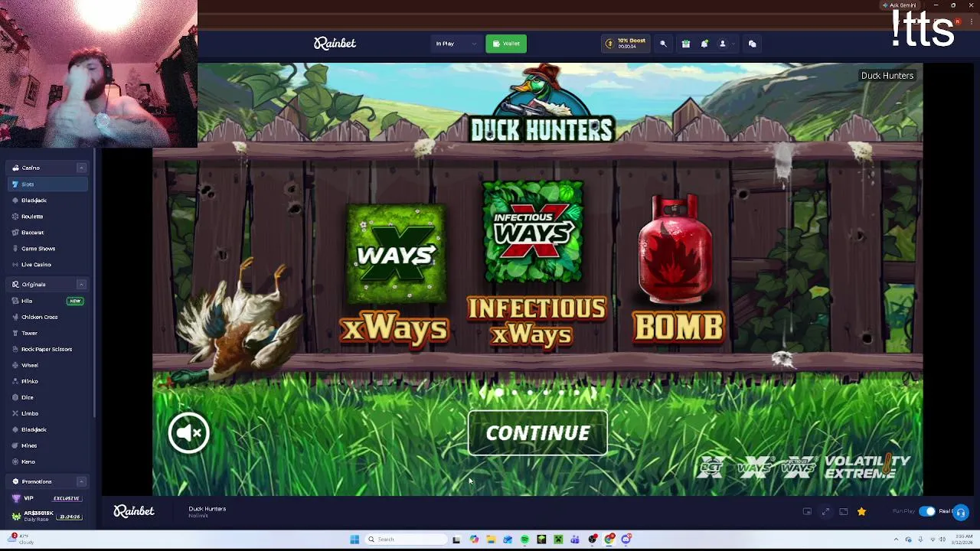Open the 10% Boost timer

(x=626, y=44)
